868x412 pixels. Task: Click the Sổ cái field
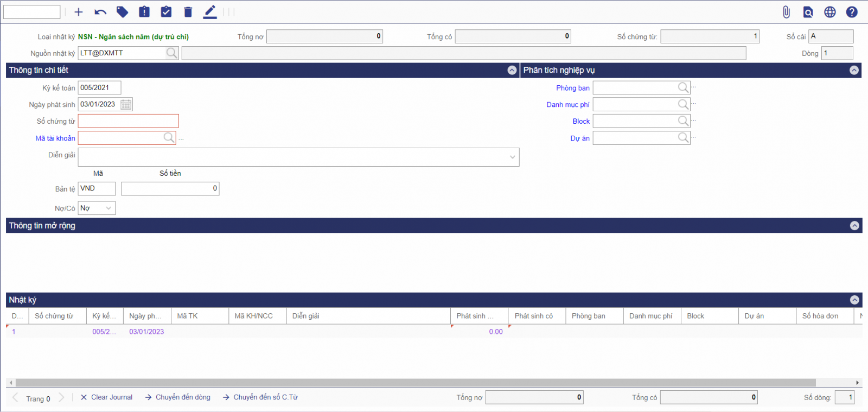pyautogui.click(x=831, y=36)
